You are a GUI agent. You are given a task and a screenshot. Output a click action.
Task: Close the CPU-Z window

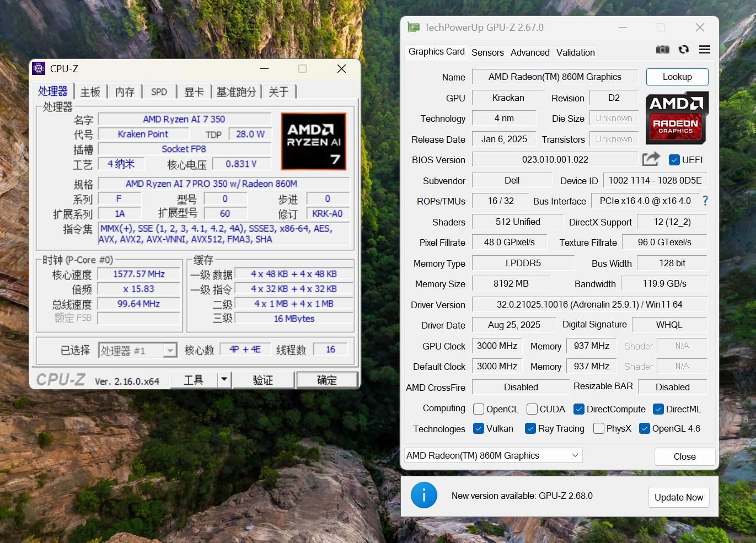[342, 68]
